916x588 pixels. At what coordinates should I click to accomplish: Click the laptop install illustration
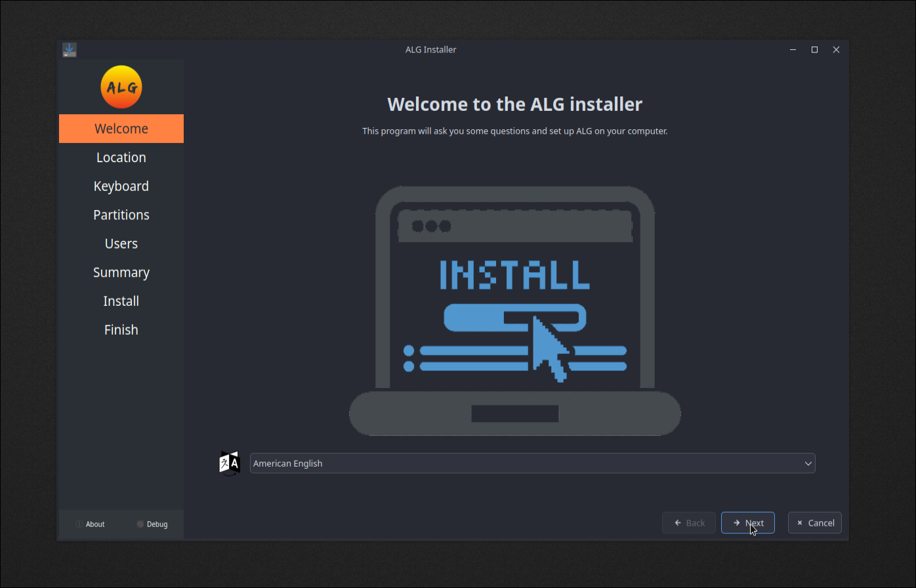click(x=515, y=310)
